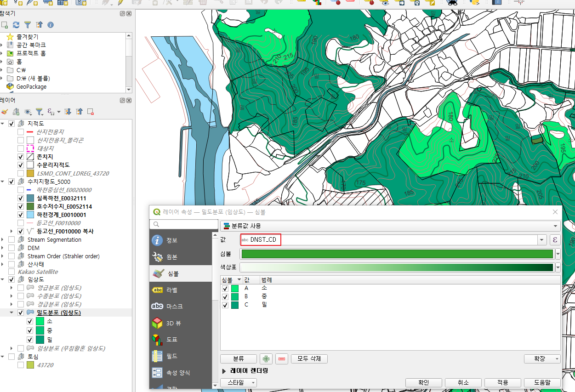The image size is (575, 392).
Task: Toggle the 실폭하천_E0032111 layer checkbox
Action: click(20, 198)
